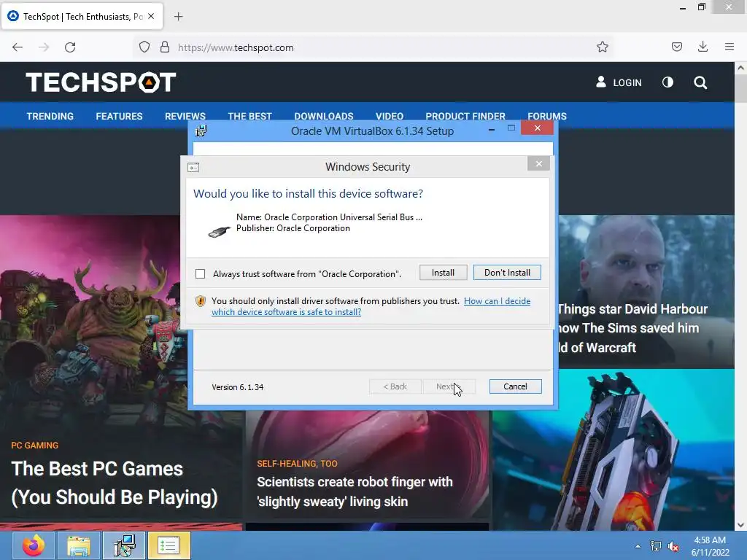Screen dimensions: 747x560
Task: Open Firefox from the taskbar
Action: [34, 545]
